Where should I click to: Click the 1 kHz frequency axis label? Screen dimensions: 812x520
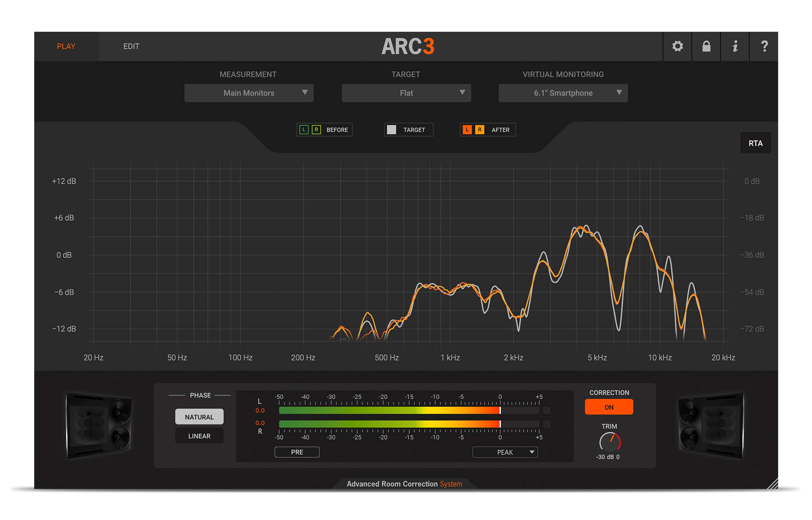tap(450, 357)
